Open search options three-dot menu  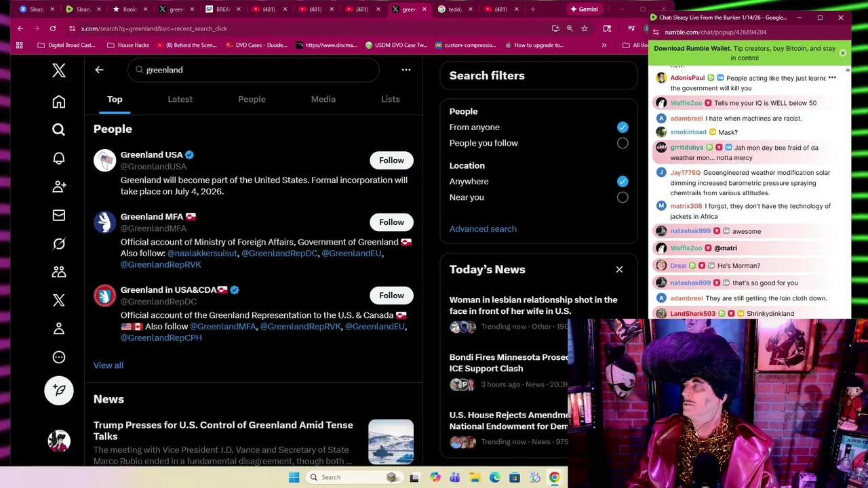tap(406, 70)
